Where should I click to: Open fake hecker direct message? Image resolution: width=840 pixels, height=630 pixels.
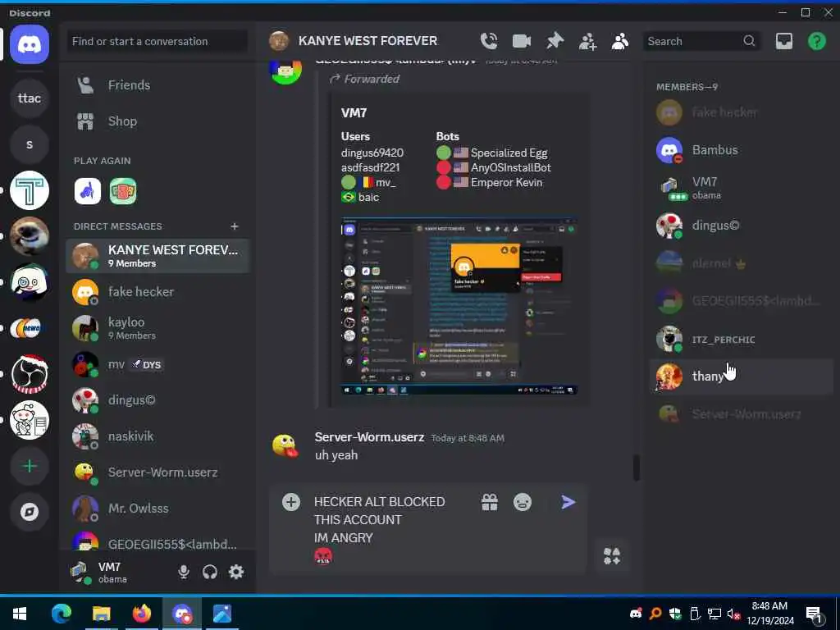157,292
